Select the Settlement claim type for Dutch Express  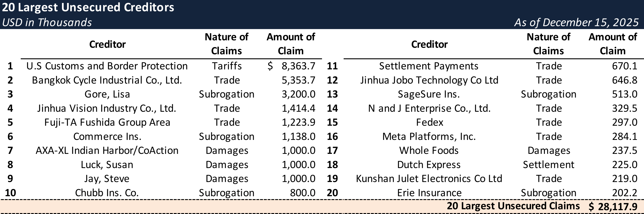(548, 165)
